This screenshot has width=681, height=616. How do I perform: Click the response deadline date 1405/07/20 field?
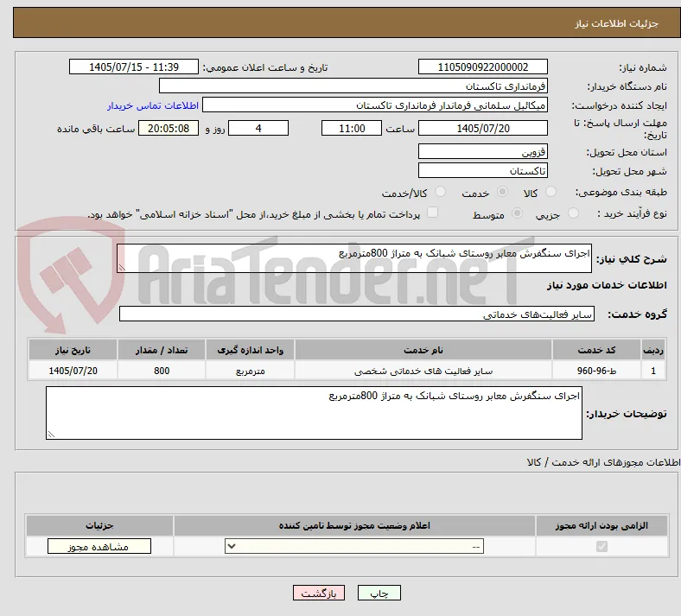pos(482,128)
